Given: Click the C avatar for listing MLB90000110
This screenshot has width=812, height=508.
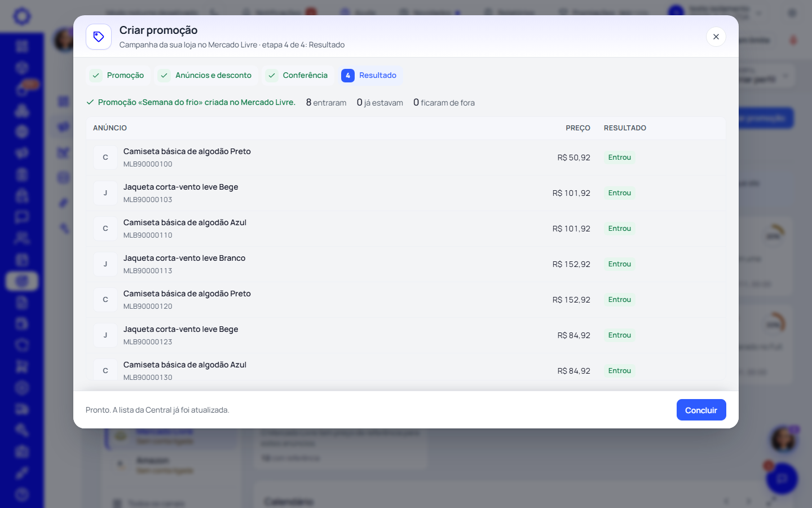Looking at the screenshot, I should click(105, 229).
